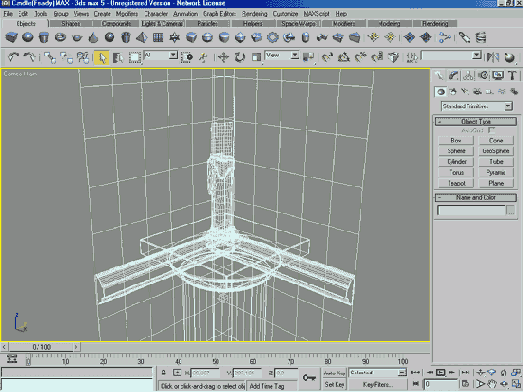The image size is (523, 392).
Task: Open the Modify panel tab icon
Action: tap(454, 75)
